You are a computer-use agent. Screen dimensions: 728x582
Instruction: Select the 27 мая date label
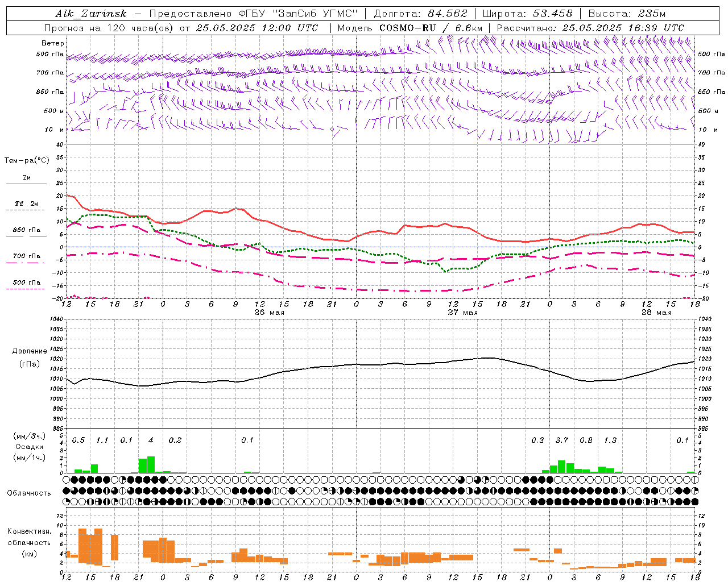(x=462, y=312)
